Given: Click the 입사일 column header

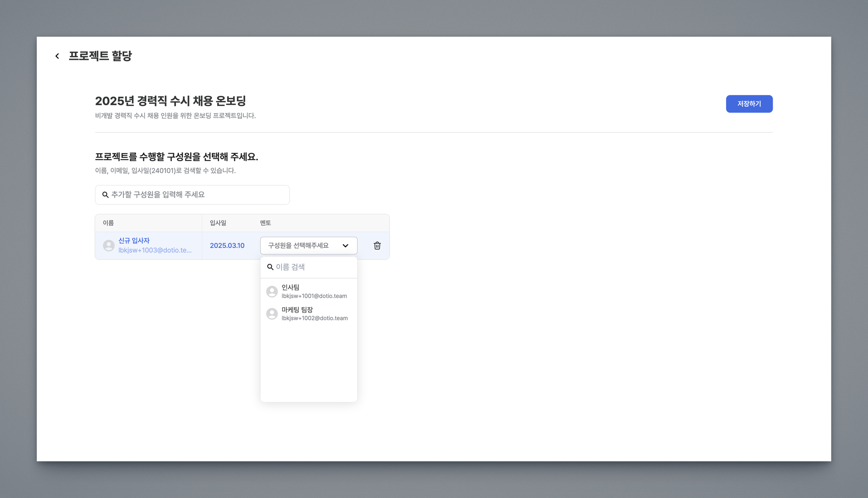Looking at the screenshot, I should [218, 223].
